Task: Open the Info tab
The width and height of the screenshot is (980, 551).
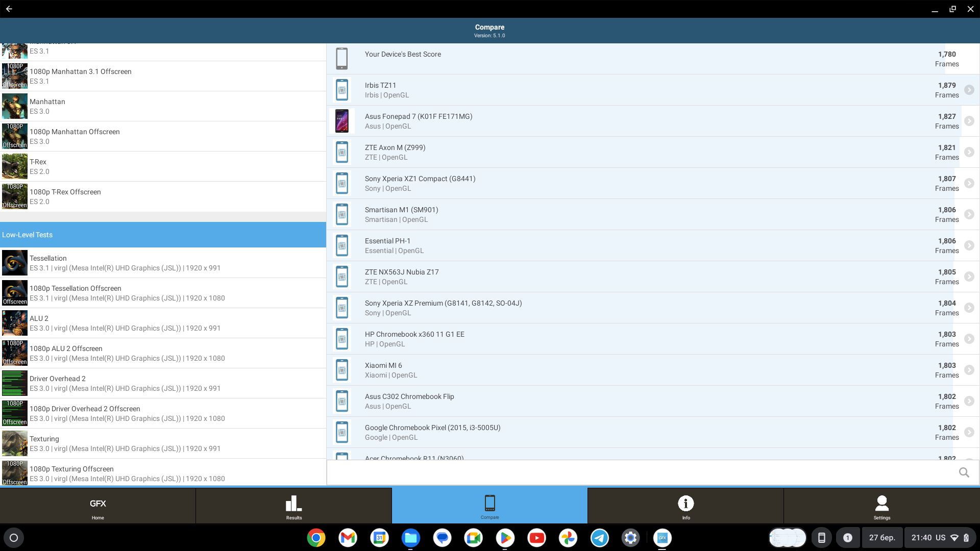Action: [x=685, y=506]
